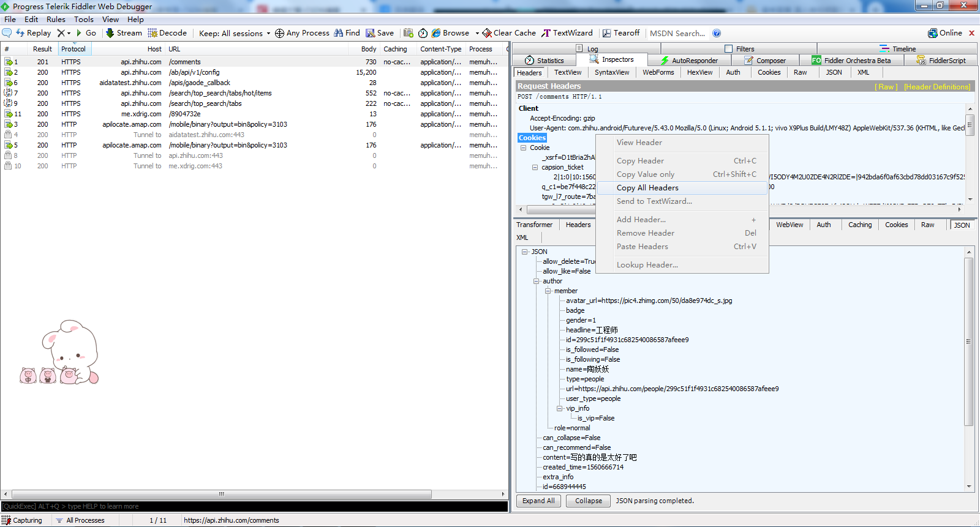Screen dimensions: 980x527
Task: Open the Timeline tab
Action: 898,48
